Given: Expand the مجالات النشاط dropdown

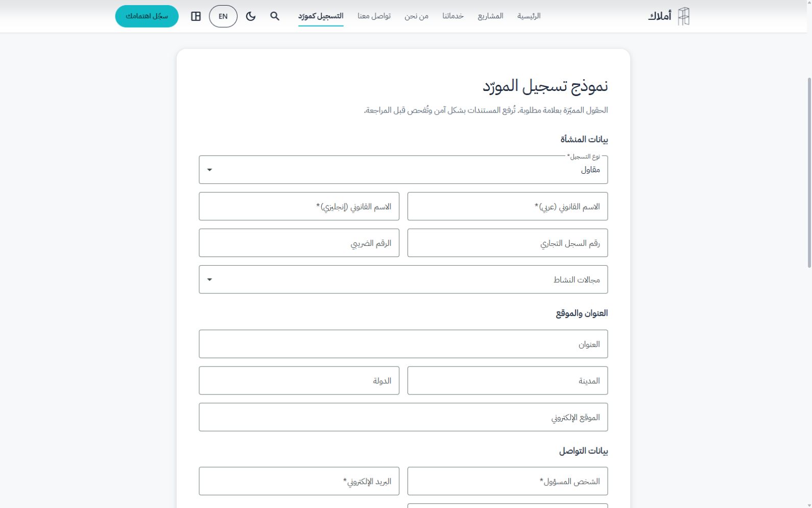Looking at the screenshot, I should tap(403, 280).
